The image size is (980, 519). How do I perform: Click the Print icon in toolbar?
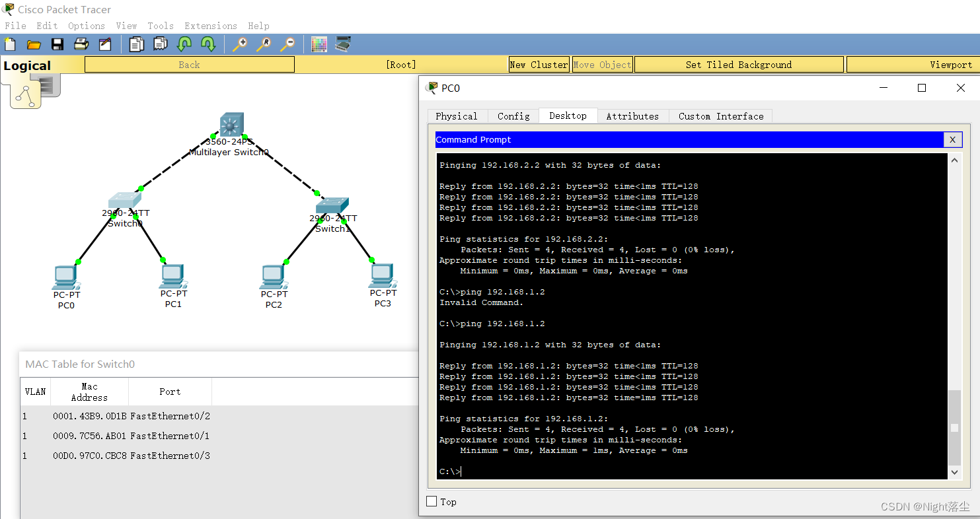pos(81,44)
